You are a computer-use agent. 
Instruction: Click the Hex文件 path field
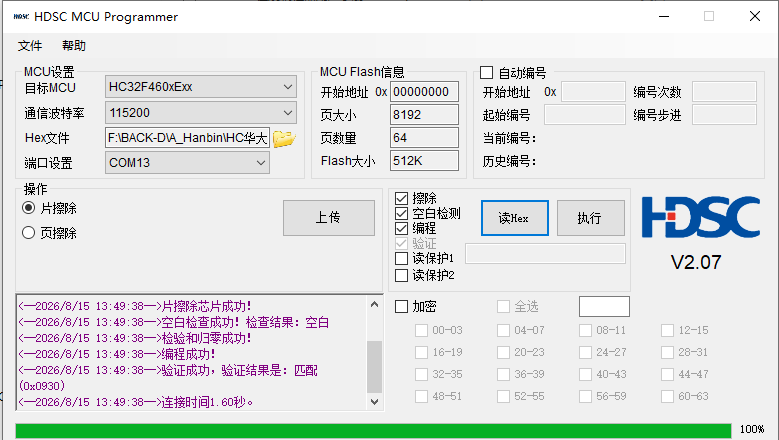187,138
